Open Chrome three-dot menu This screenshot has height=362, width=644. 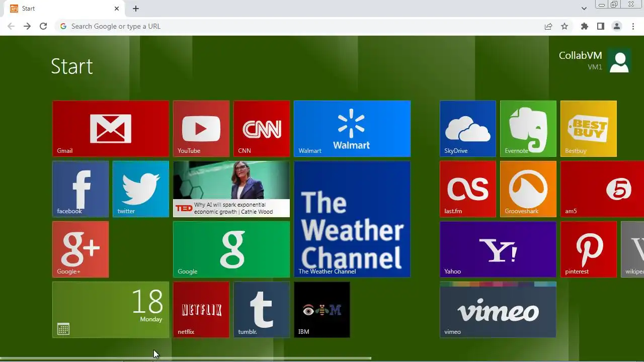pos(633,26)
